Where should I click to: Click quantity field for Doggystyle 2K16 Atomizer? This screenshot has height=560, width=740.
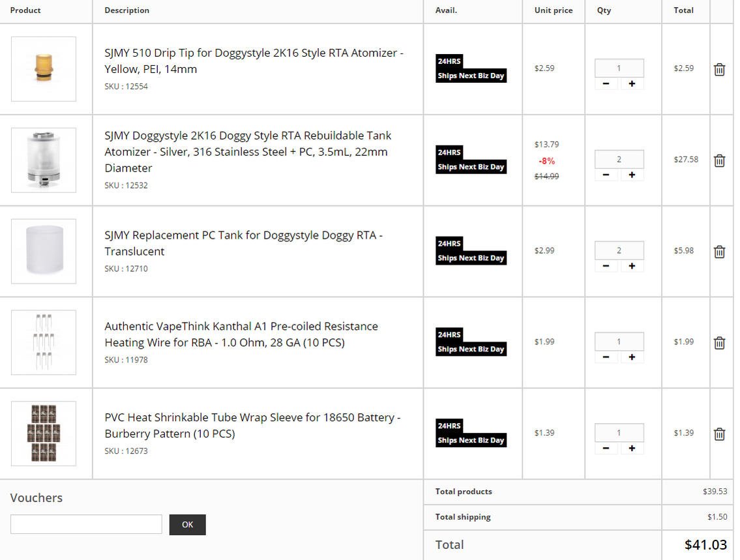[619, 160]
